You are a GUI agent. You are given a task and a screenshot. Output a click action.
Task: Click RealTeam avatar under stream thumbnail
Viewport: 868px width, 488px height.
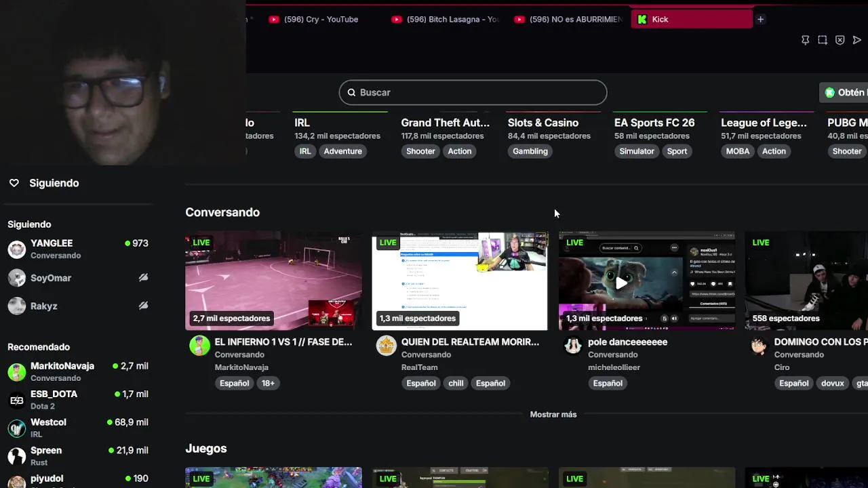[x=386, y=346]
